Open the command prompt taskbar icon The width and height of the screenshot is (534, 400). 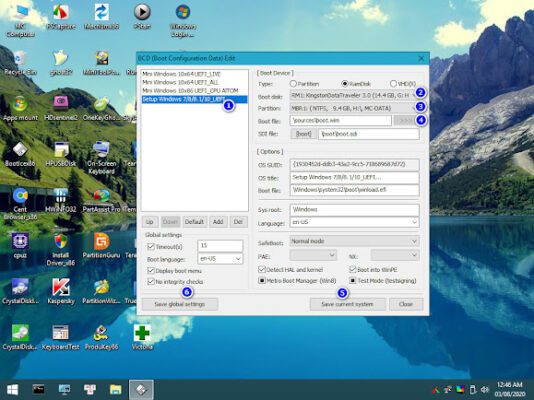tap(38, 389)
